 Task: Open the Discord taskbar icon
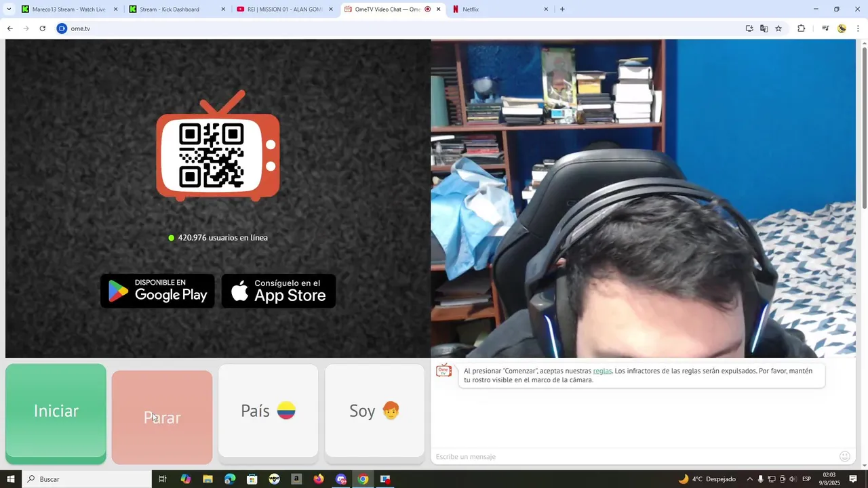click(341, 479)
